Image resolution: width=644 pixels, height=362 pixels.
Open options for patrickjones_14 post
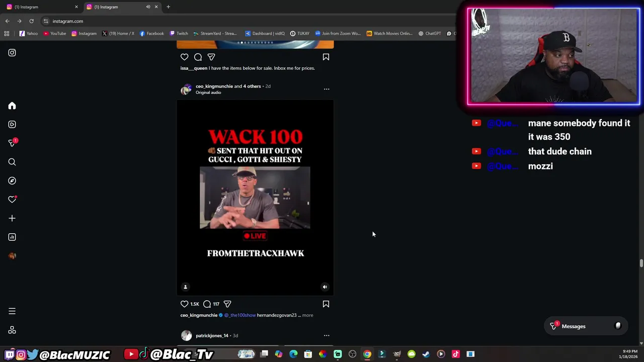pyautogui.click(x=327, y=335)
